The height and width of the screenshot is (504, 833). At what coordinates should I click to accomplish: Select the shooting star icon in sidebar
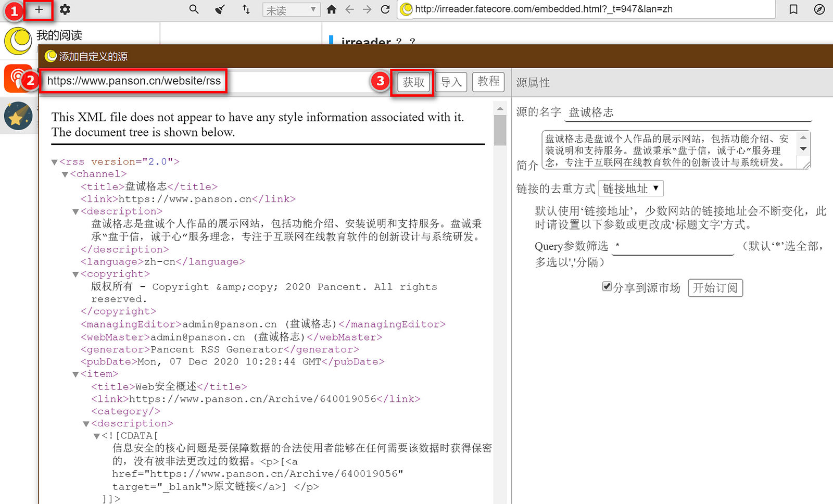coord(18,116)
